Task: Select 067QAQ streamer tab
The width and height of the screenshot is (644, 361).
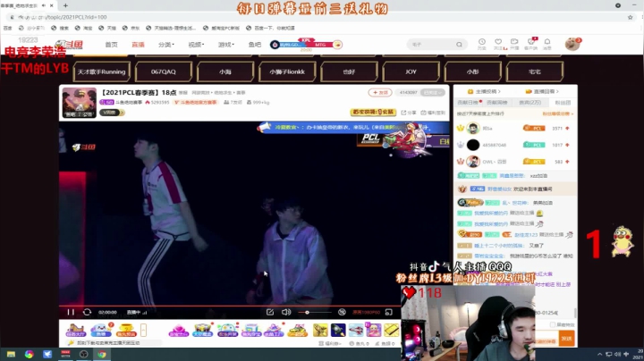Action: coord(164,71)
